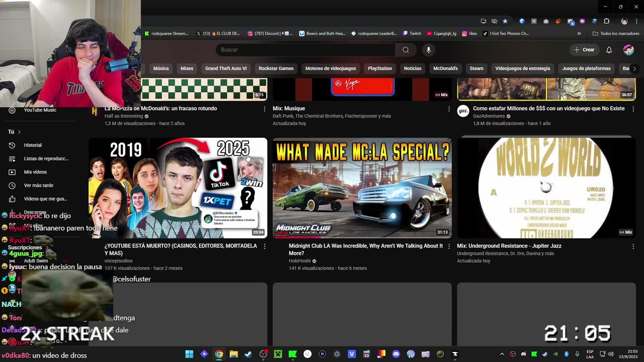Show more category chips with right arrow
644x362 pixels.
[634, 68]
